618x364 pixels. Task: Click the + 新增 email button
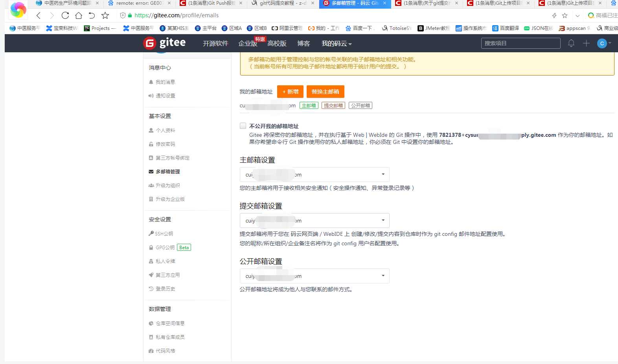[290, 92]
